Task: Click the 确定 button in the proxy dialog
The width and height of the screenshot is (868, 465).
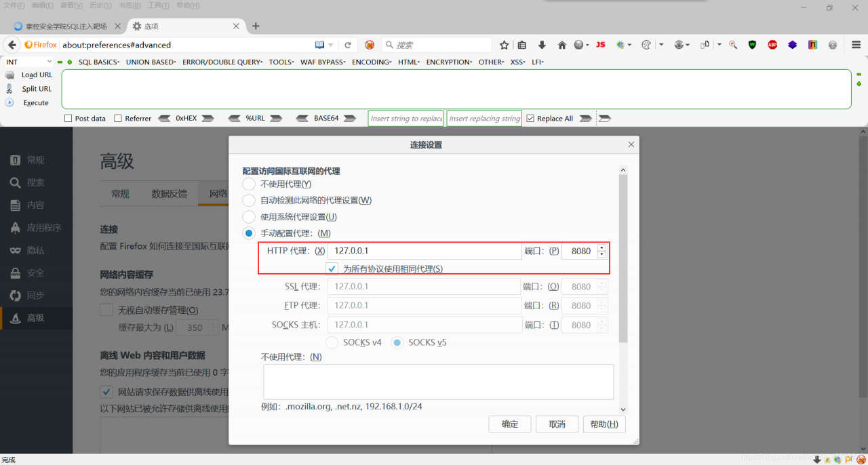Action: [509, 424]
